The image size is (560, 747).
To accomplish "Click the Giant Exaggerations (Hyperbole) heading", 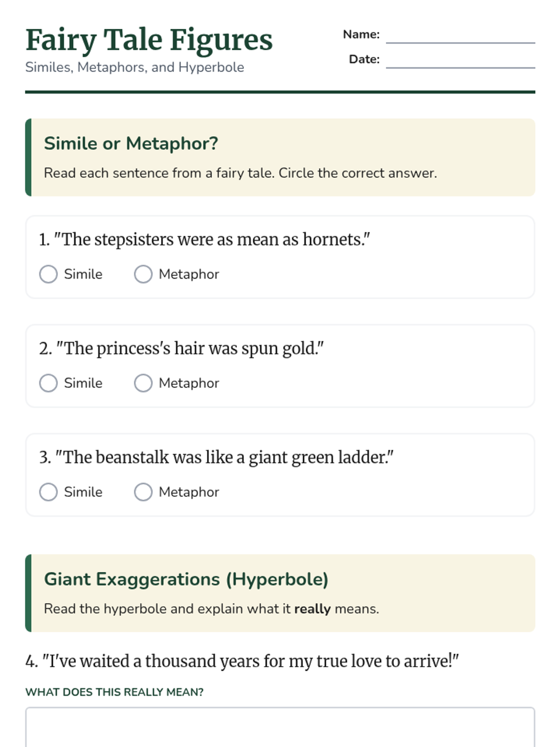I will pyautogui.click(x=186, y=579).
